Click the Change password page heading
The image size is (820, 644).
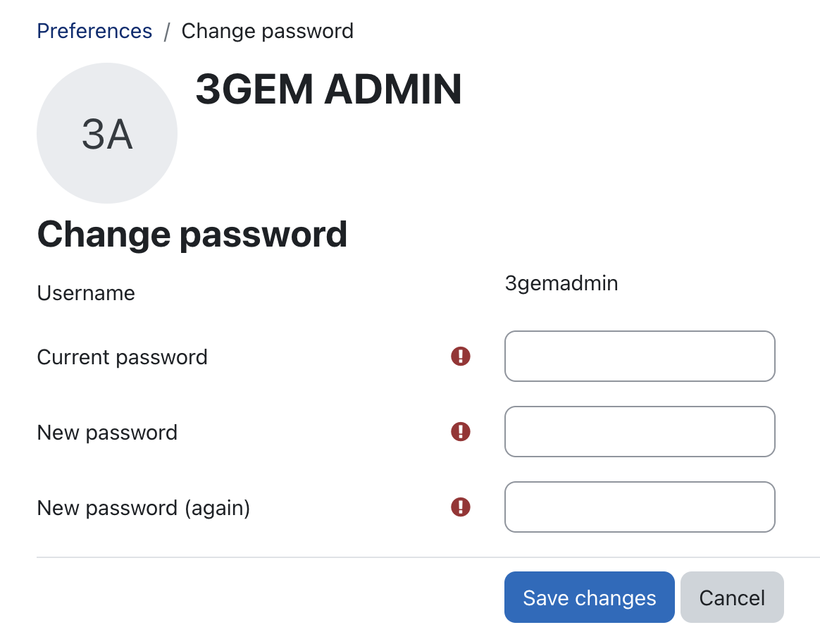pyautogui.click(x=192, y=234)
